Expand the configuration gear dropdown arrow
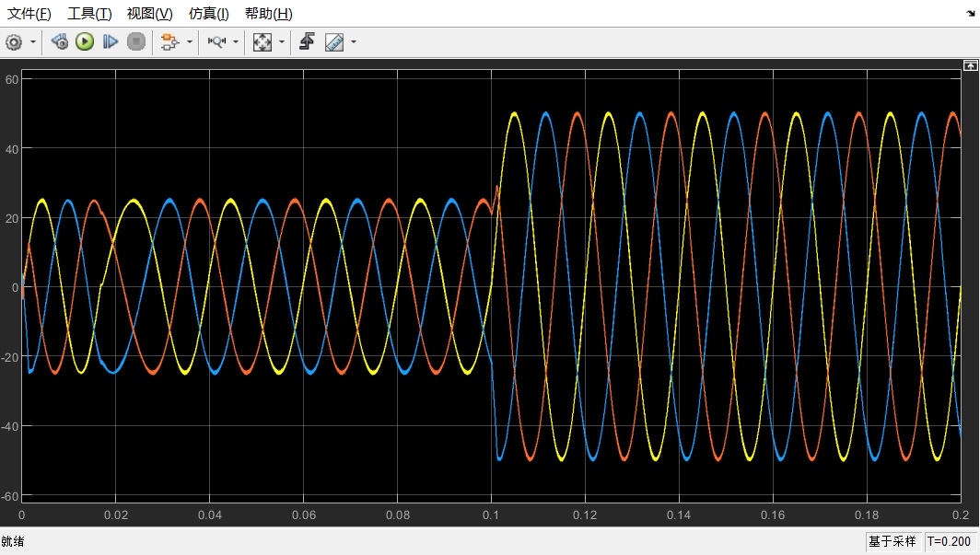The width and height of the screenshot is (980, 555). tap(32, 41)
